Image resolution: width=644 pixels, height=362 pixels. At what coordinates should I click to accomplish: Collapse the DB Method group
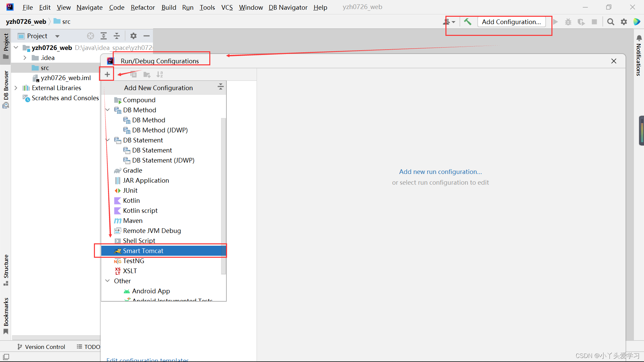coord(107,110)
